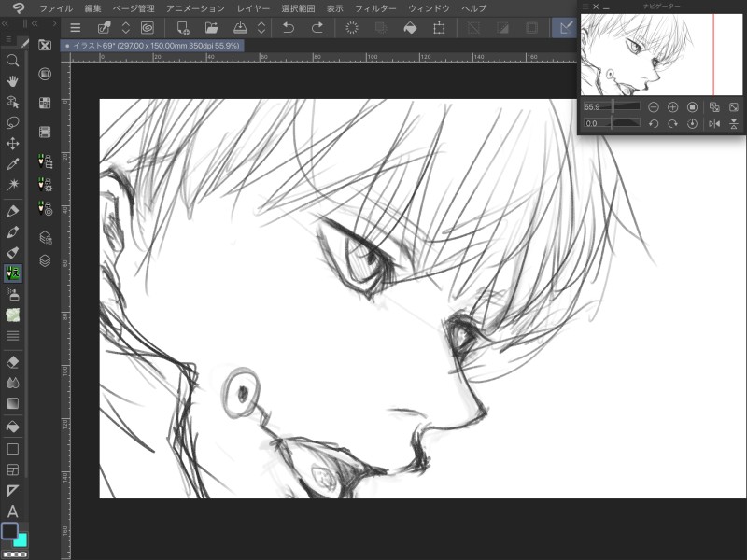This screenshot has height=560, width=747.
Task: Flip the canvas horizontally in Navigator
Action: pos(714,124)
